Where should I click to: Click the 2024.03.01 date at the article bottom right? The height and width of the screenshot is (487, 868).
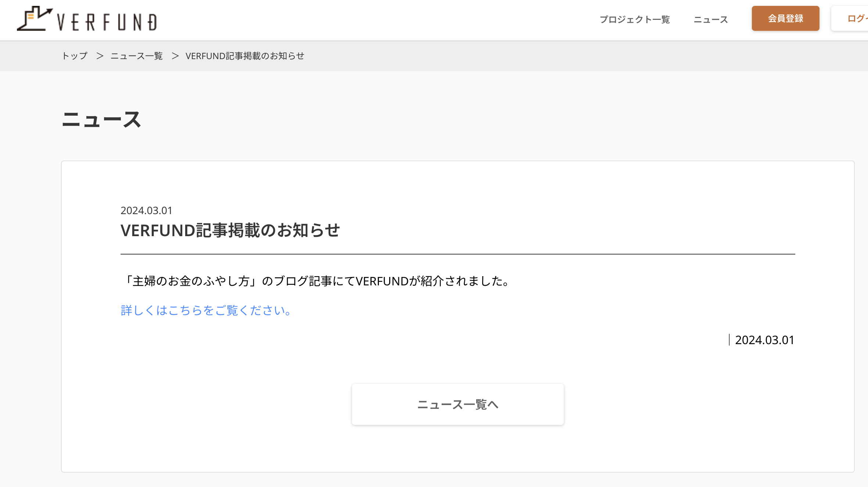click(764, 340)
